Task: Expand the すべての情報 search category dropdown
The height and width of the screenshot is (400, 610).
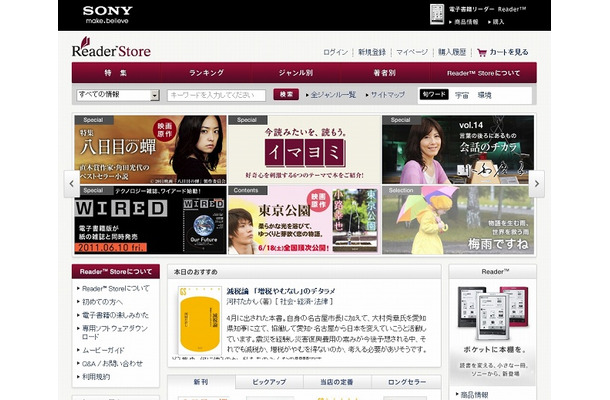Action: click(x=118, y=95)
